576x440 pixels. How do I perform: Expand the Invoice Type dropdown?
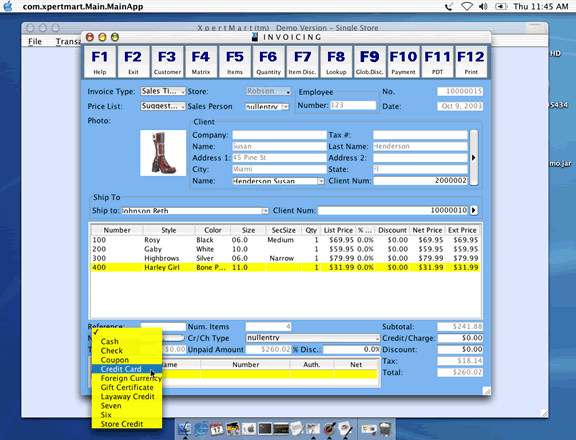pos(163,91)
